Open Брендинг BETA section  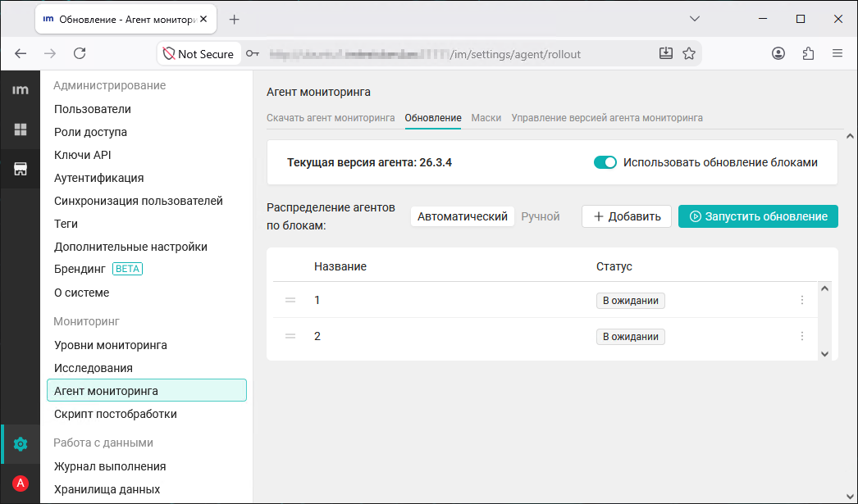coord(98,269)
